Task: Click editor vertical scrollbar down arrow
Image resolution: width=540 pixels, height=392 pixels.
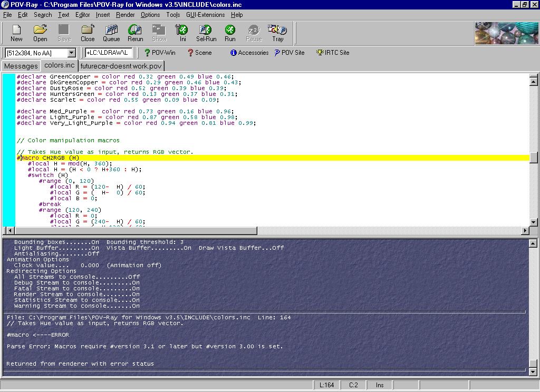Action: (x=533, y=221)
